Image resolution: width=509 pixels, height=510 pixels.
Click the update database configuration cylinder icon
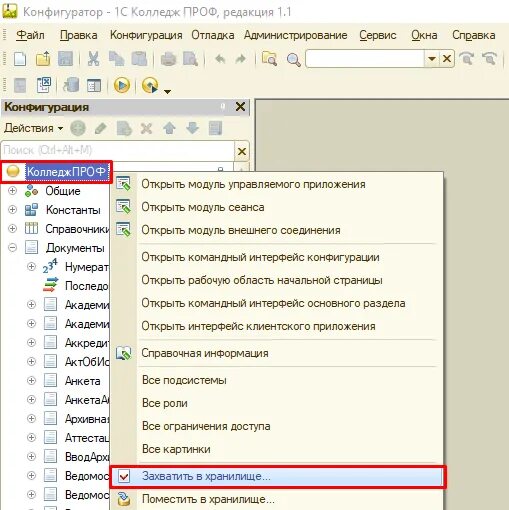(x=71, y=85)
